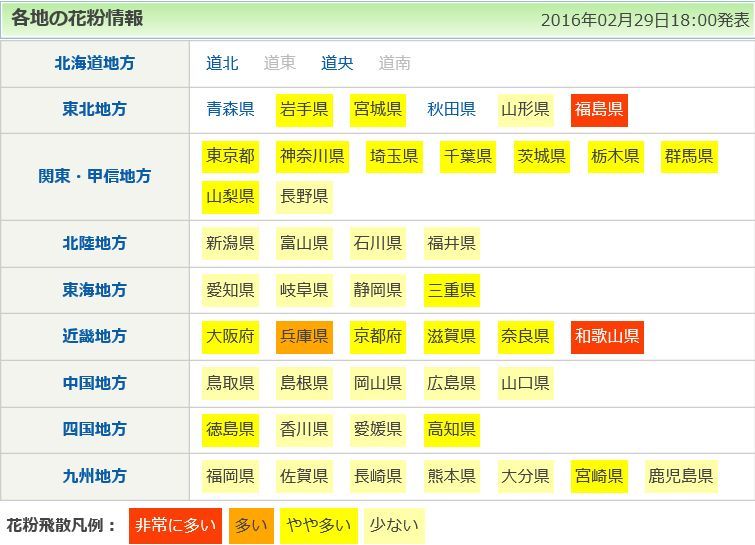Click the 青森県 prefecture link

(230, 110)
